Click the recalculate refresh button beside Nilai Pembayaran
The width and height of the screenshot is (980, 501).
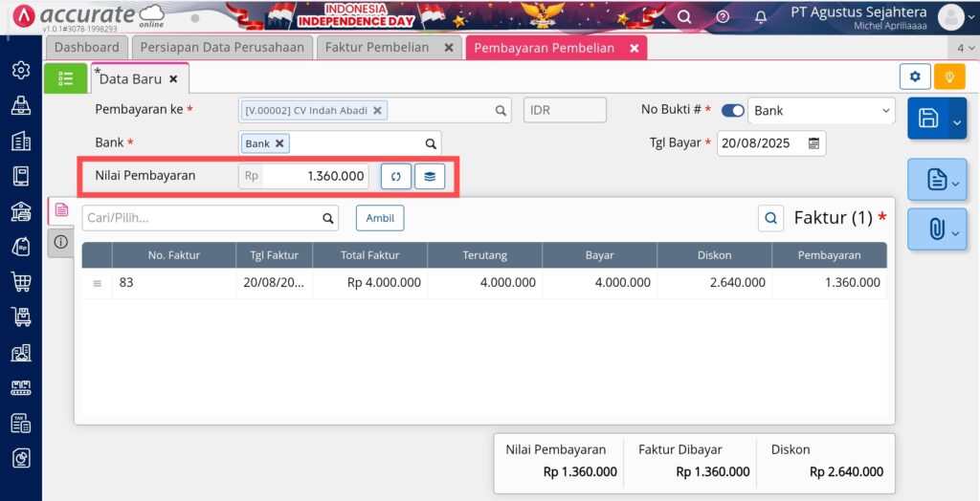[x=395, y=177]
